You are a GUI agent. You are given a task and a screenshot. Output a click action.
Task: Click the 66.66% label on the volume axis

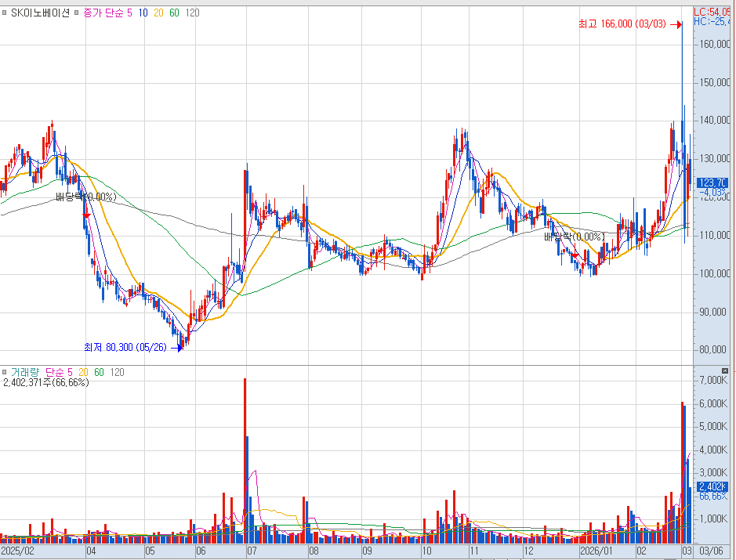click(713, 497)
